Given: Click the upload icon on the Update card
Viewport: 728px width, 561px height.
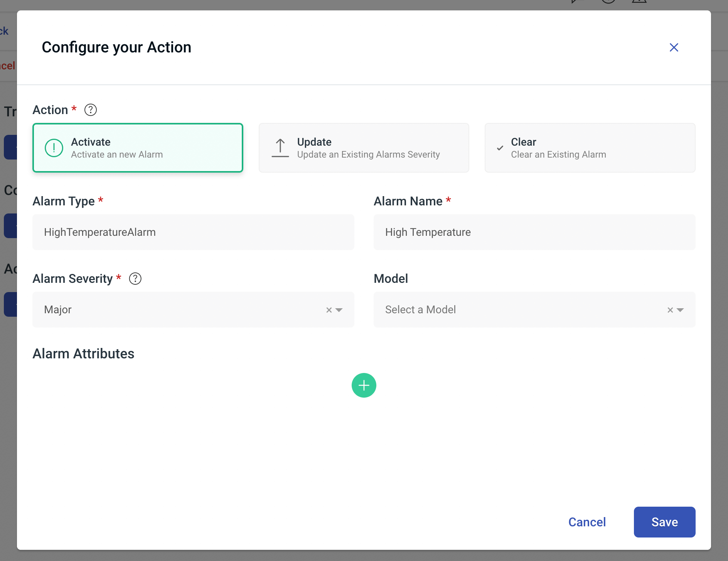Looking at the screenshot, I should tap(280, 148).
